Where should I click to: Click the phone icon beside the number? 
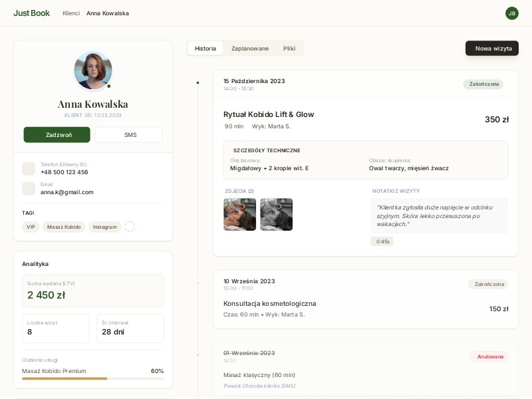pos(29,168)
